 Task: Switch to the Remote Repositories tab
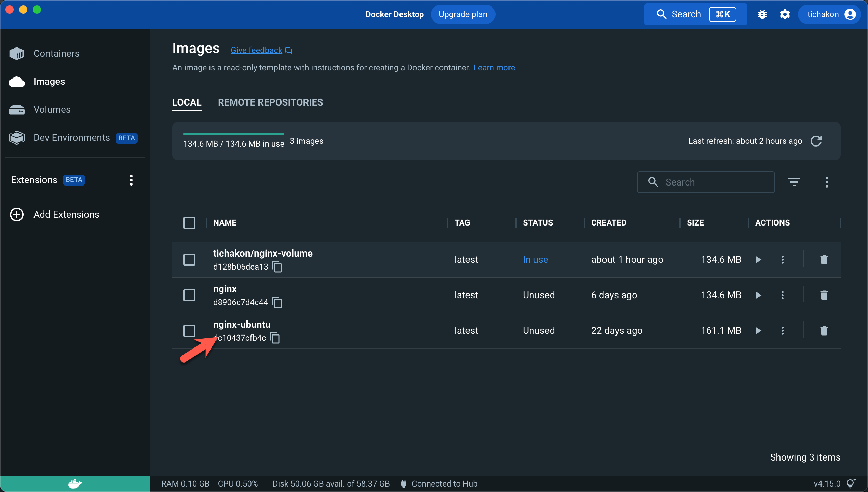click(x=270, y=102)
